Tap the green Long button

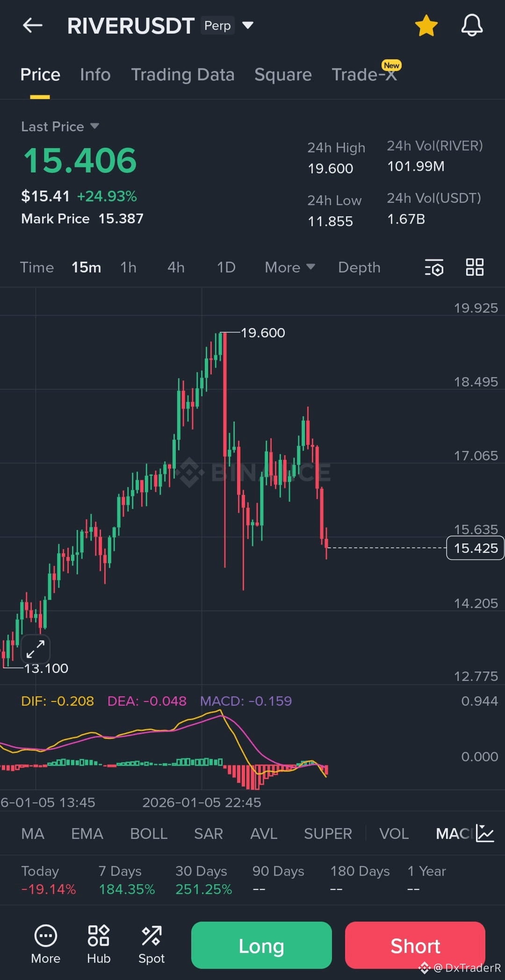[261, 945]
